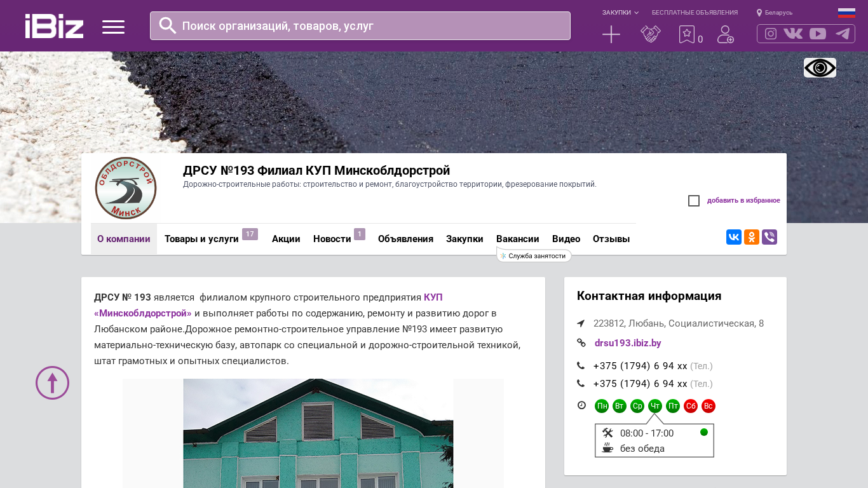
Task: Switch to the 'Вакансии' tab
Action: [x=518, y=239]
